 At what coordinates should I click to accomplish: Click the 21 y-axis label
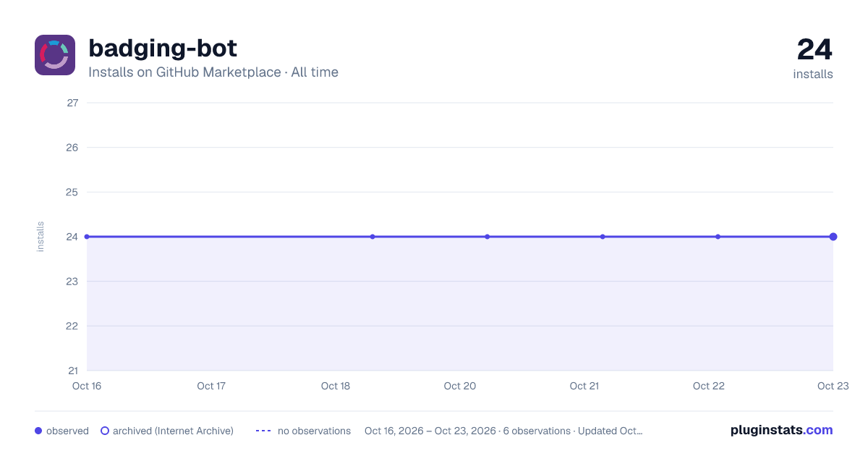[x=72, y=371]
